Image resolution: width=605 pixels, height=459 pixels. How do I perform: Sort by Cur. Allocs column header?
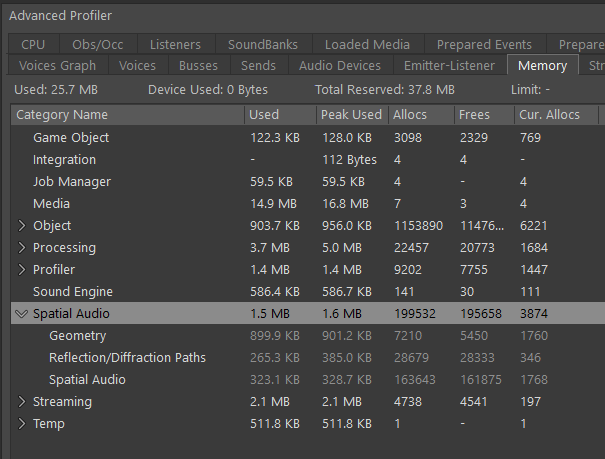pyautogui.click(x=549, y=115)
